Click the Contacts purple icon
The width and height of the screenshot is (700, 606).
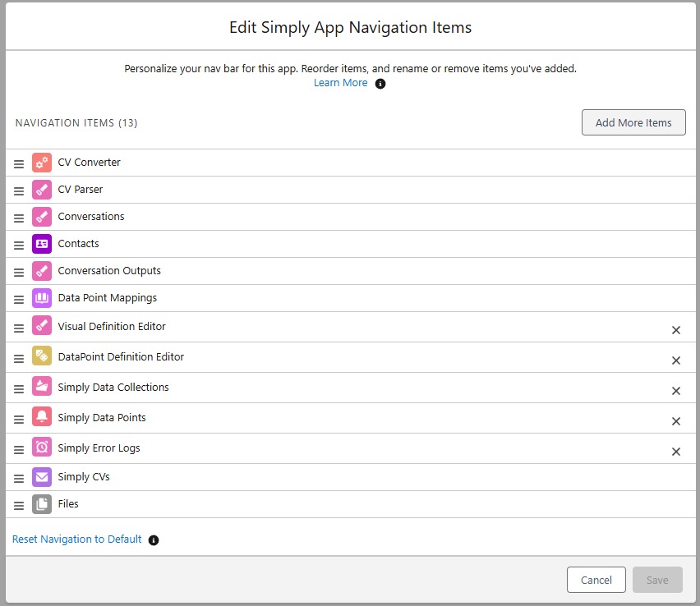[x=41, y=244]
